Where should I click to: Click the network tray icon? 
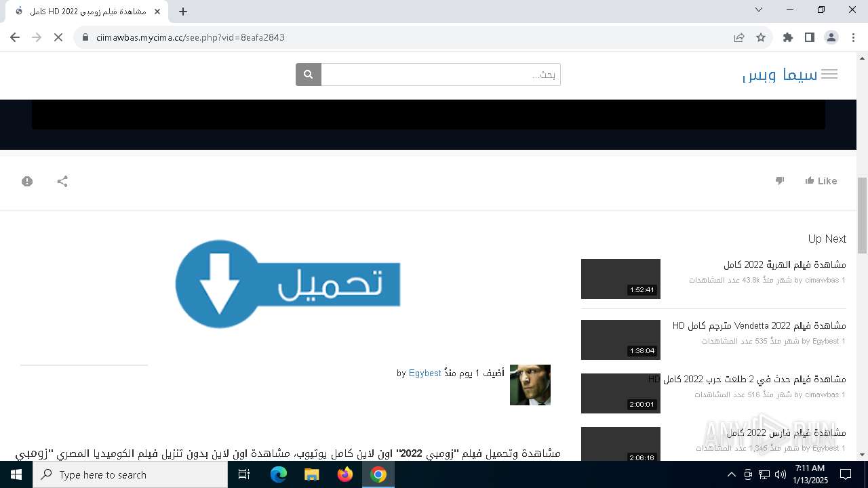click(x=764, y=474)
